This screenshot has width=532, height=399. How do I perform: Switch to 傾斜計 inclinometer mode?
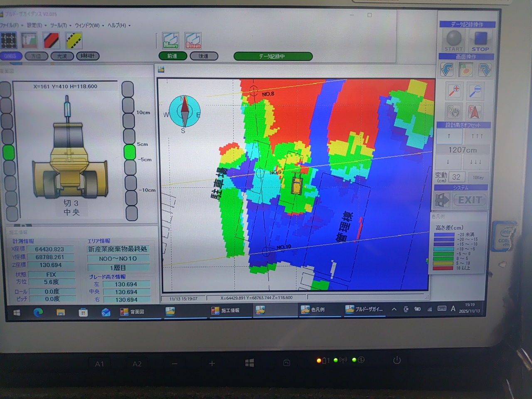click(88, 56)
